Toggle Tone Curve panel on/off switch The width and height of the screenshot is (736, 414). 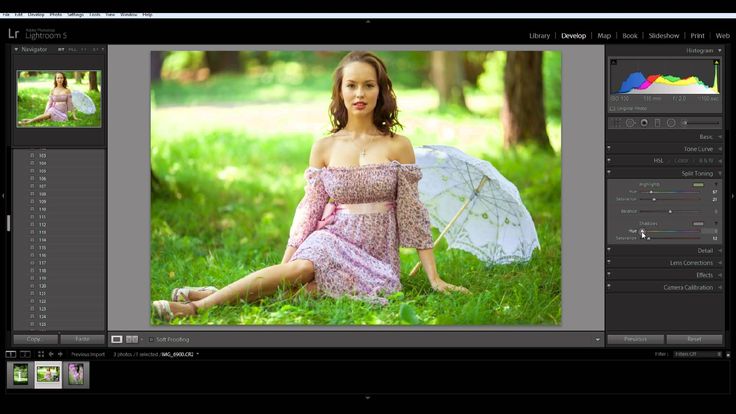(609, 148)
